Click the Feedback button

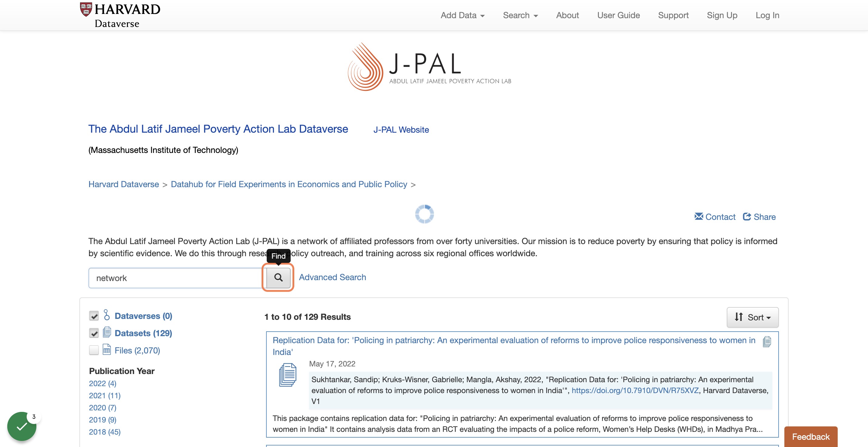coord(811,437)
